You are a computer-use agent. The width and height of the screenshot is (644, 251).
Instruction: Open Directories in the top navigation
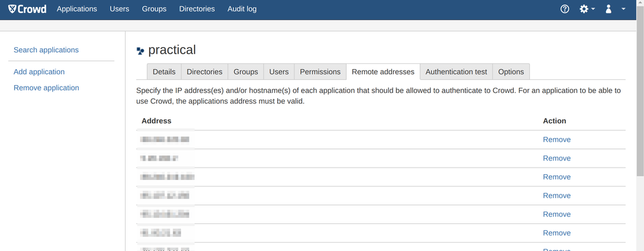click(197, 9)
